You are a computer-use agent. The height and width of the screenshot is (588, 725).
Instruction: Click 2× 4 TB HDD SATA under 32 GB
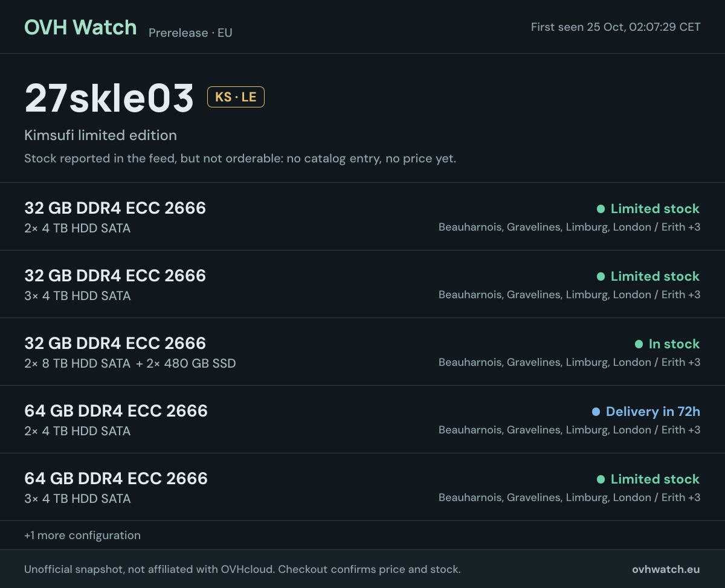77,228
